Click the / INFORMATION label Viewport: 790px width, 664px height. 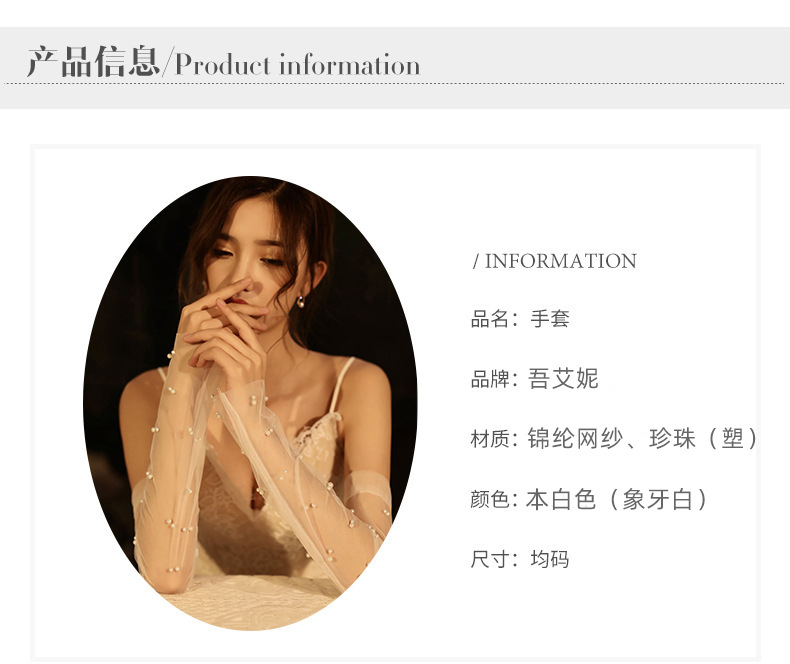(555, 261)
